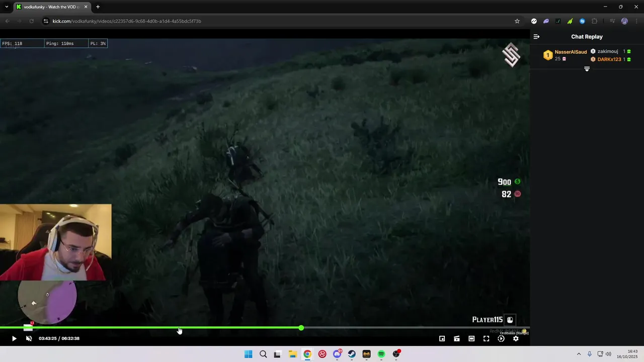
Task: Go back to the previous page
Action: pyautogui.click(x=7, y=21)
